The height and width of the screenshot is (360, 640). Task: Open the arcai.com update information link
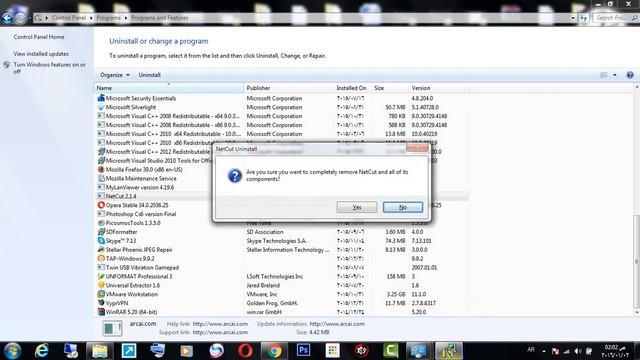click(337, 324)
